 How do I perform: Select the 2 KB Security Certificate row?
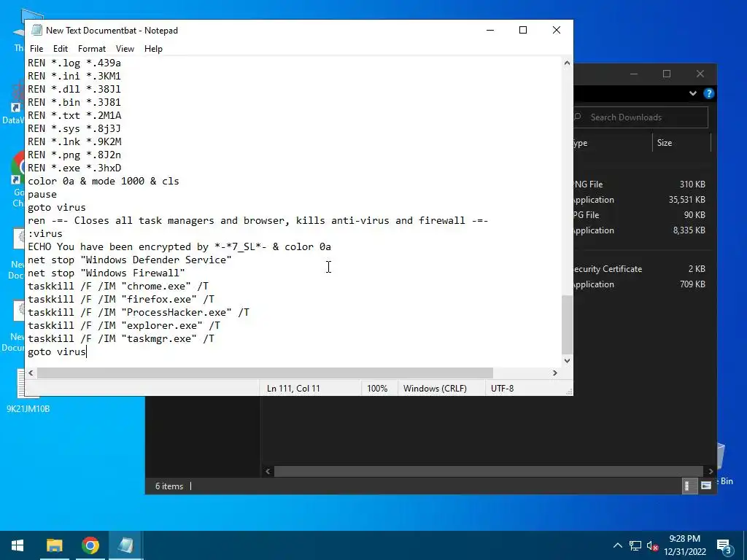[x=643, y=269]
